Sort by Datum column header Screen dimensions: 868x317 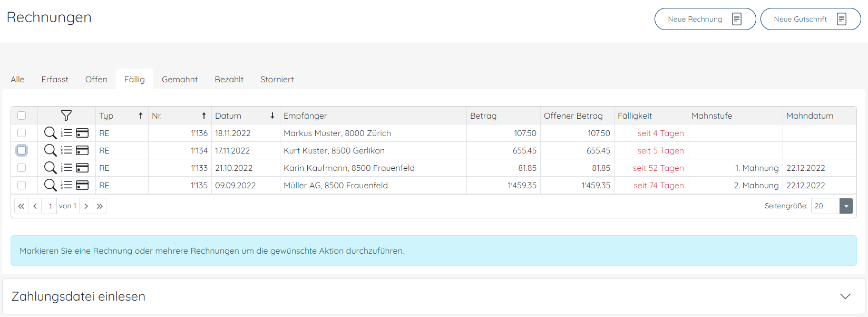pos(228,116)
